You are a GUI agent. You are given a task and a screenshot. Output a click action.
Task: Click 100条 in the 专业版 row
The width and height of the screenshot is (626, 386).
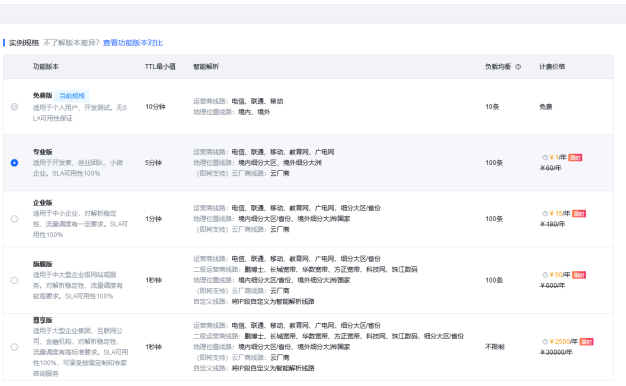pyautogui.click(x=494, y=162)
